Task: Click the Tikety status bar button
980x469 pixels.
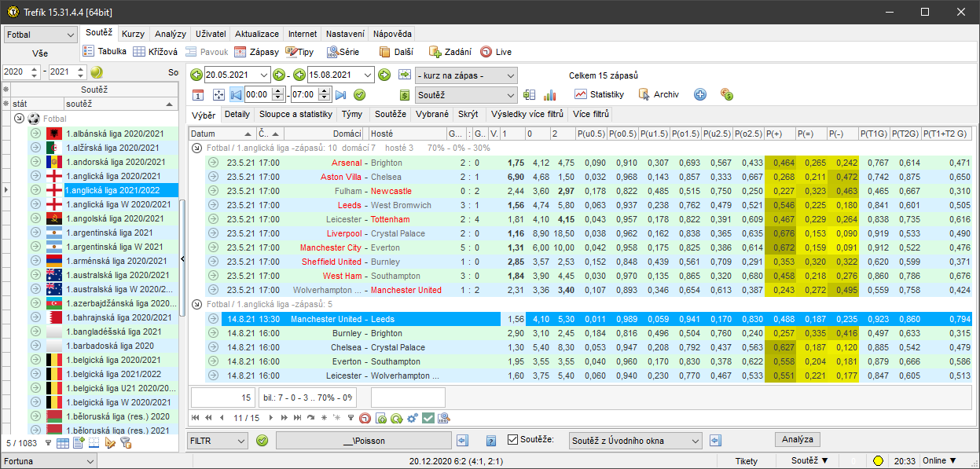Action: coord(747,461)
